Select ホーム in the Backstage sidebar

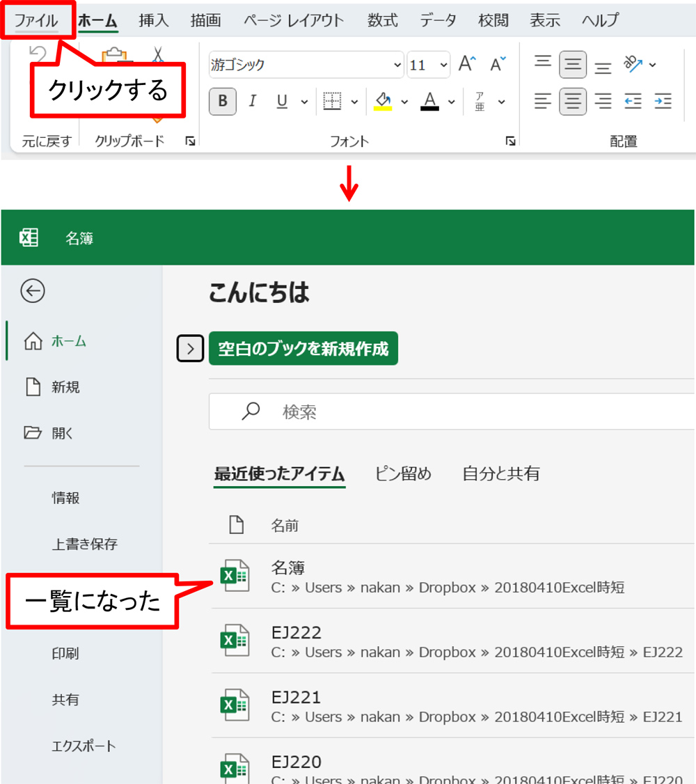80,341
